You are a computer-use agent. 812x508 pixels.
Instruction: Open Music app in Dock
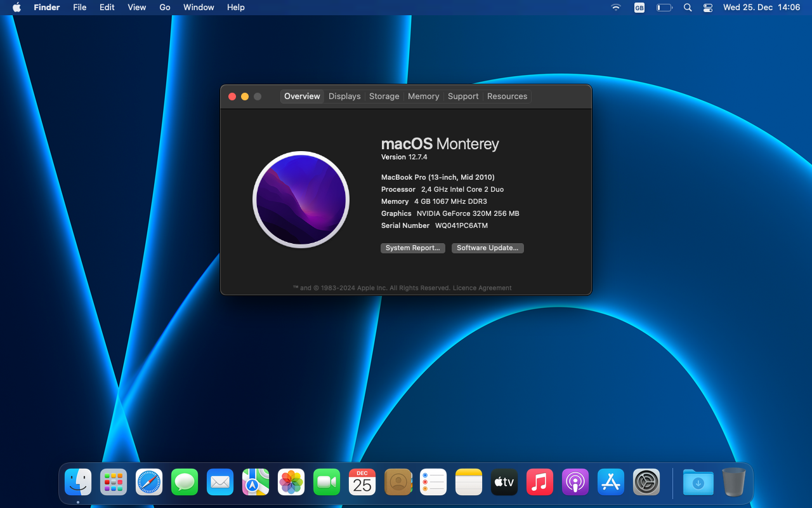tap(540, 483)
